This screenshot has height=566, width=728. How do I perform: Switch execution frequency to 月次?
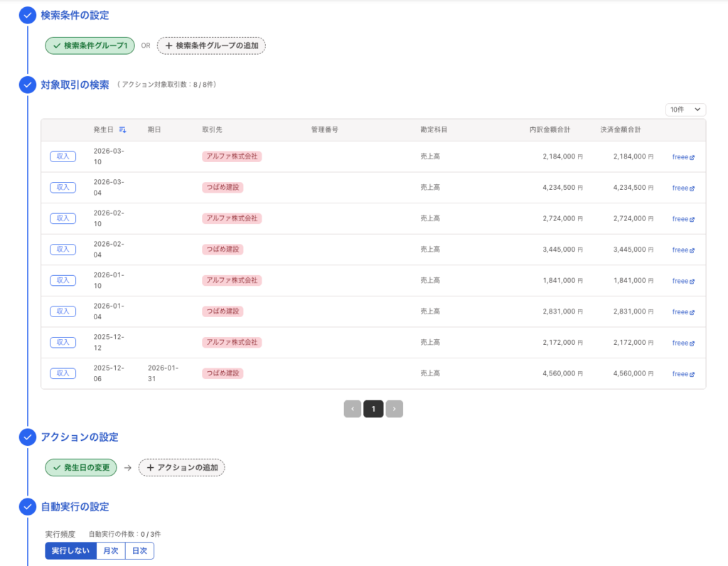112,550
